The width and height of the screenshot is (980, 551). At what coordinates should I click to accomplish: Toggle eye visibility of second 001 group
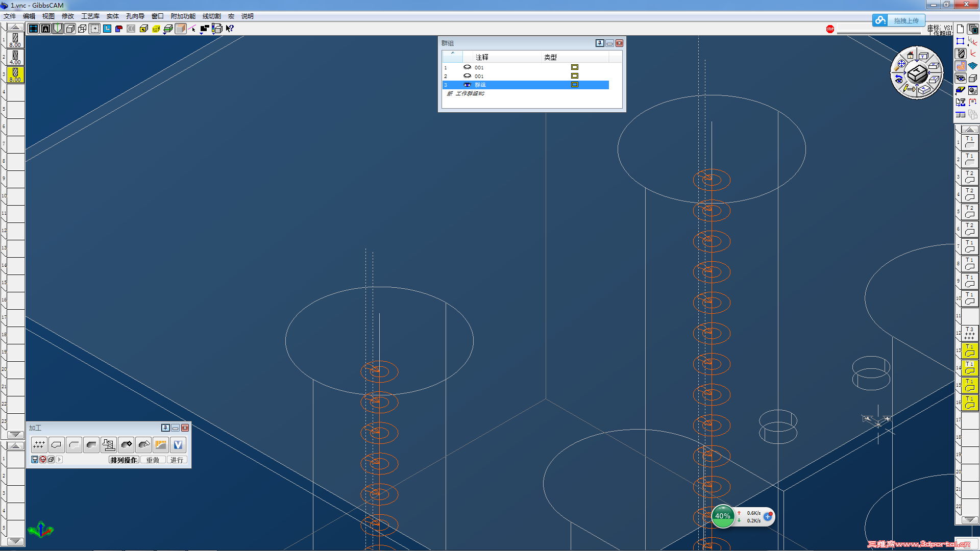tap(467, 76)
